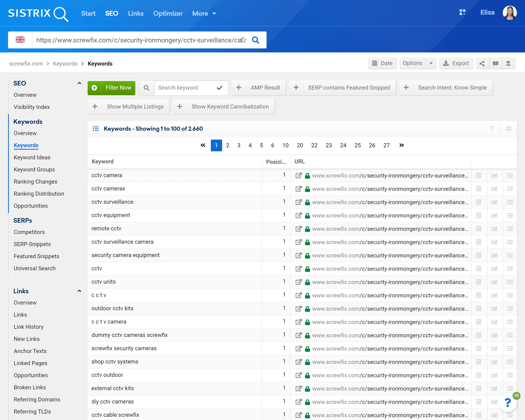
Task: Add SERP contains Featured Snipped filter
Action: (342, 88)
